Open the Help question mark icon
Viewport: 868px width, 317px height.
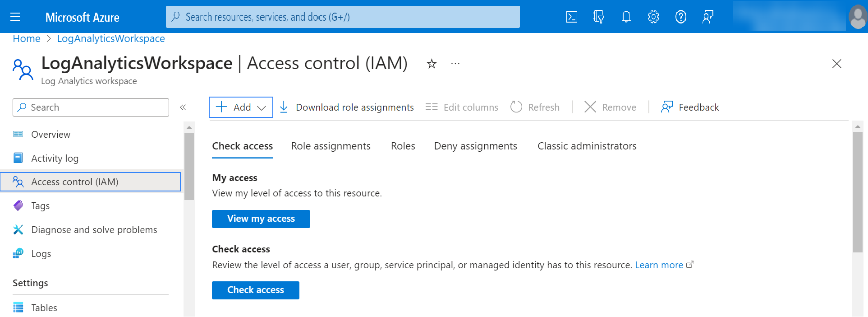coord(680,17)
